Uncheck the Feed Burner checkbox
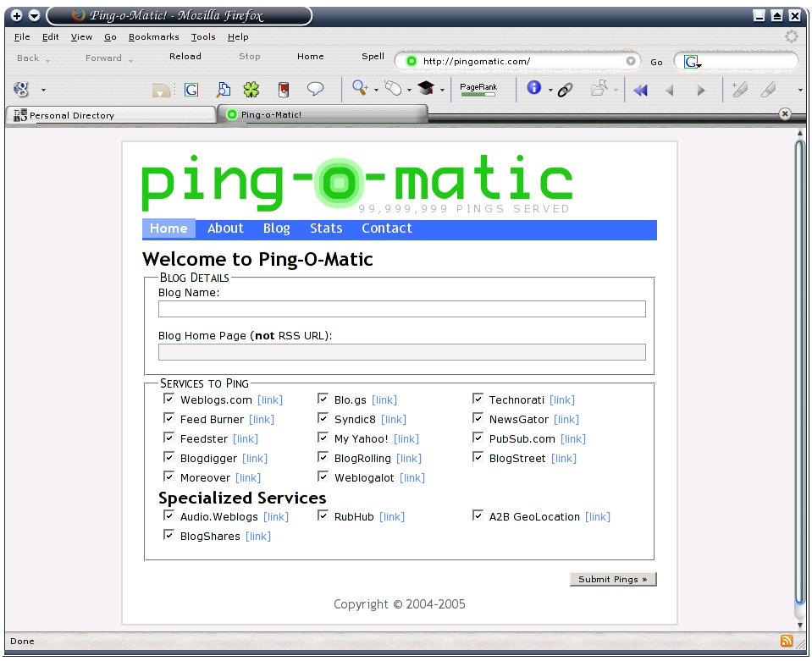812x661 pixels. (x=168, y=418)
